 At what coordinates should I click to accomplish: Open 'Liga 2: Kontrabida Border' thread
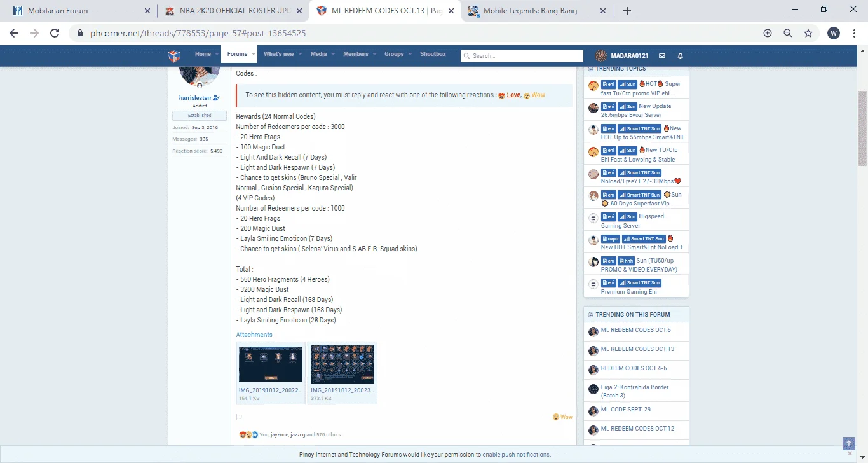click(x=635, y=391)
